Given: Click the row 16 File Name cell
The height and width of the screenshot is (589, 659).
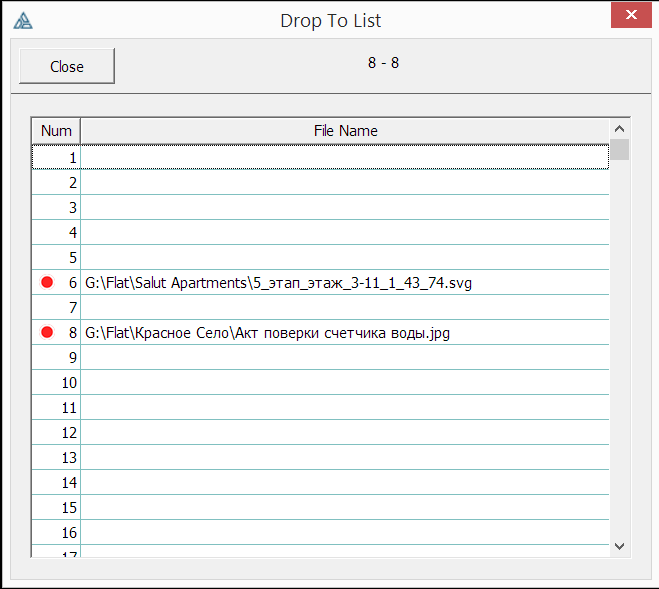Looking at the screenshot, I should (x=345, y=533).
